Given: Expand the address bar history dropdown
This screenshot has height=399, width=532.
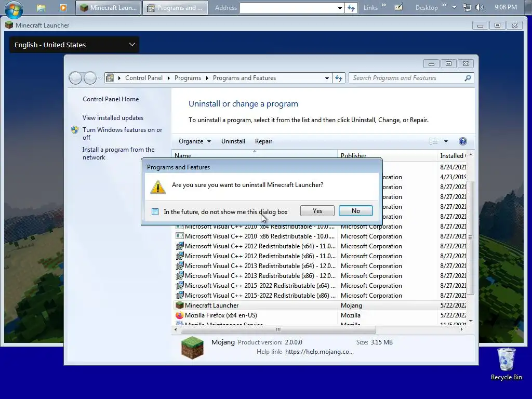Looking at the screenshot, I should pos(327,78).
